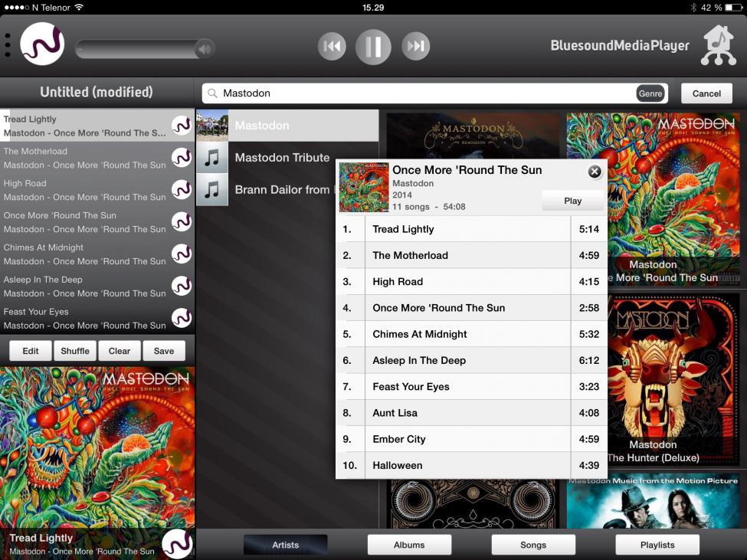Screen dimensions: 747x560
Task: Tap the logo icon on the Once More 'Round The Sun queue row
Action: pyautogui.click(x=182, y=221)
